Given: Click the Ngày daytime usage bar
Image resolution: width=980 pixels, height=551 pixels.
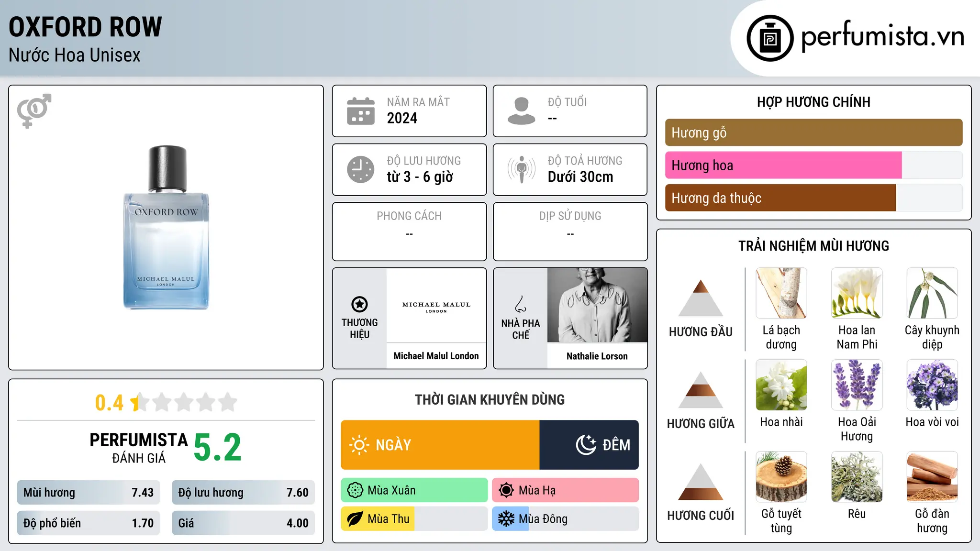Looking at the screenshot, I should (440, 445).
